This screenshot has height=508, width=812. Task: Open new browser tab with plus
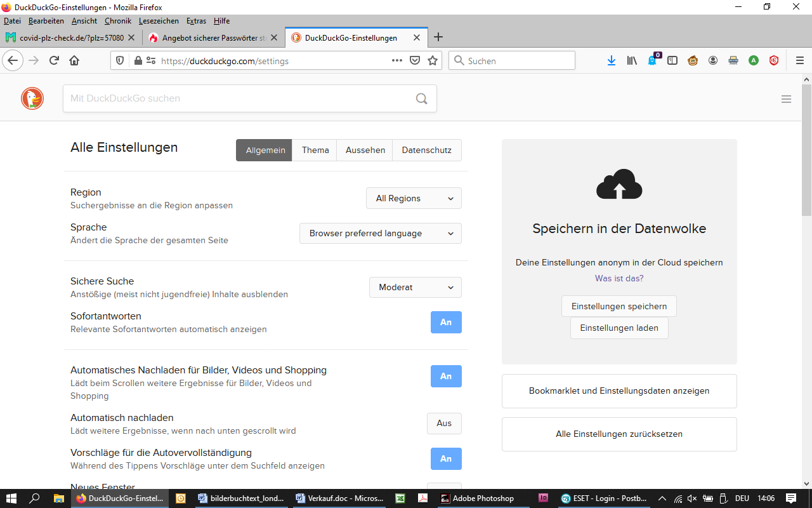pos(438,37)
